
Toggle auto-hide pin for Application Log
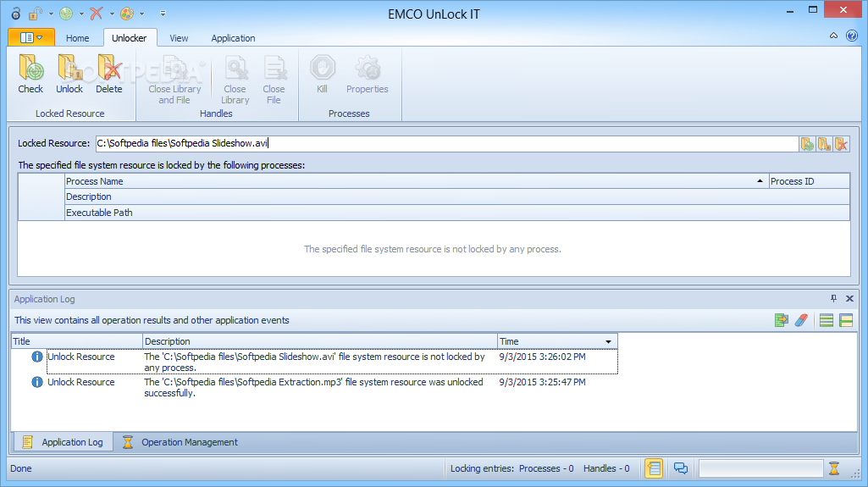pyautogui.click(x=833, y=298)
